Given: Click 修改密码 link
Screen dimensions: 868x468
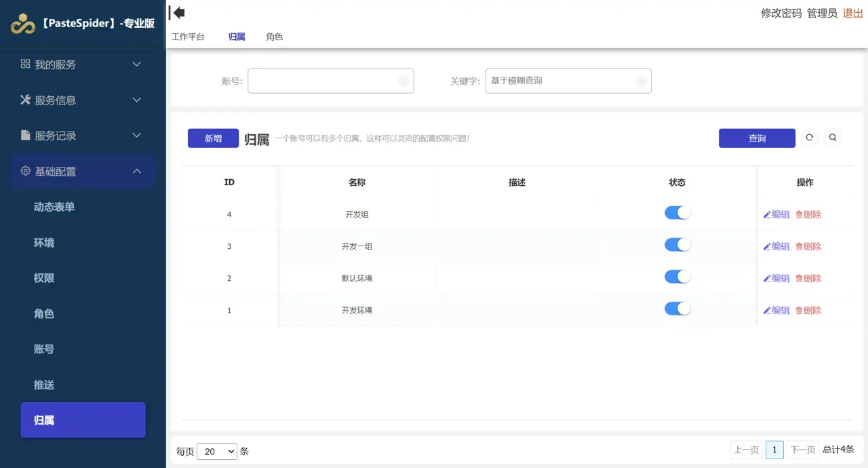Looking at the screenshot, I should click(781, 13).
